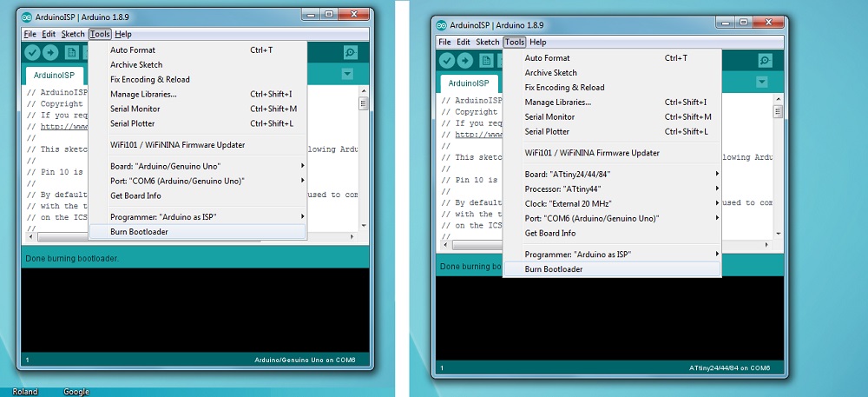Open Help menu in left window
Viewport: 868px width, 397px height.
coord(123,35)
